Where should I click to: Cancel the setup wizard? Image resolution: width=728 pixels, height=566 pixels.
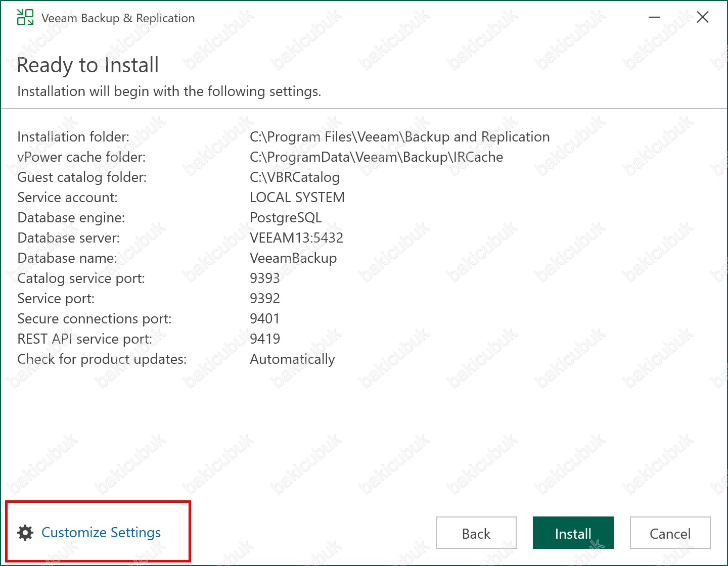pos(670,533)
